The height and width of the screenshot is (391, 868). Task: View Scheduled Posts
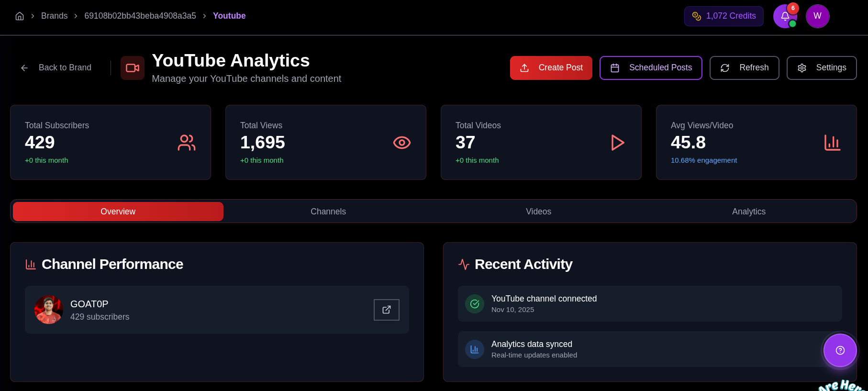click(x=651, y=68)
